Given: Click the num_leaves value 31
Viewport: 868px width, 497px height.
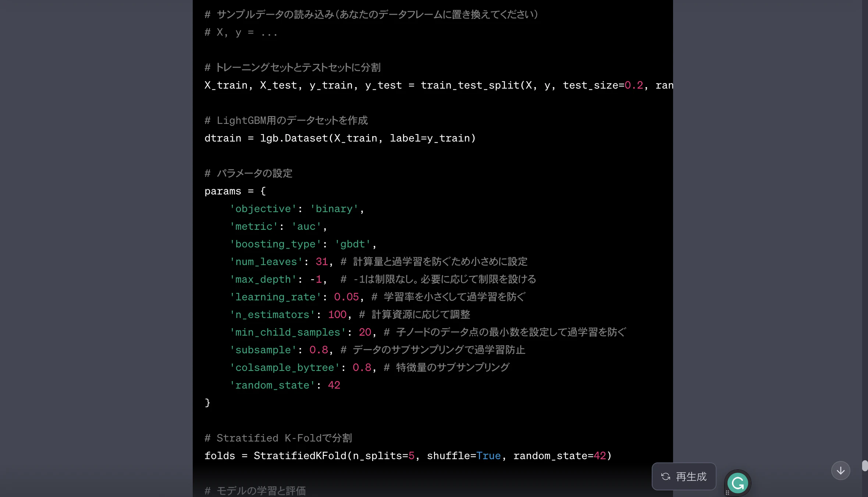Looking at the screenshot, I should click(x=321, y=262).
